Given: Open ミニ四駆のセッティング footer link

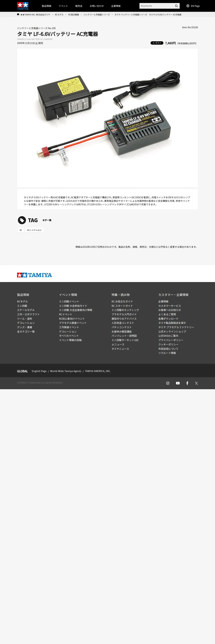Looking at the screenshot, I should point(125,310).
